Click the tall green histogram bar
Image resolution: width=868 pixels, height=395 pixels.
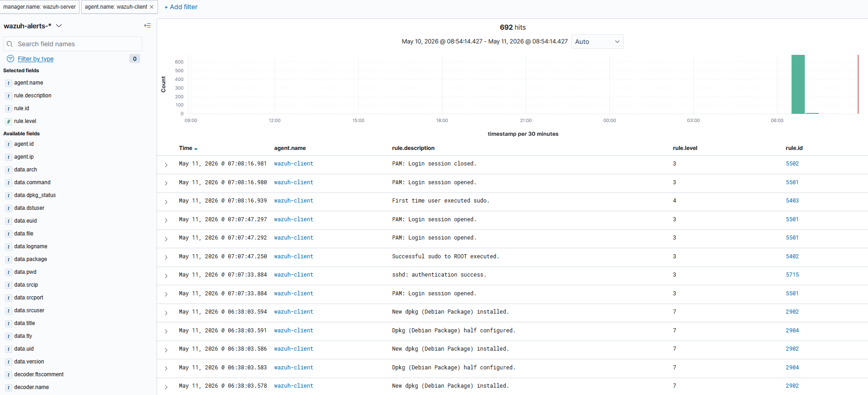[798, 84]
